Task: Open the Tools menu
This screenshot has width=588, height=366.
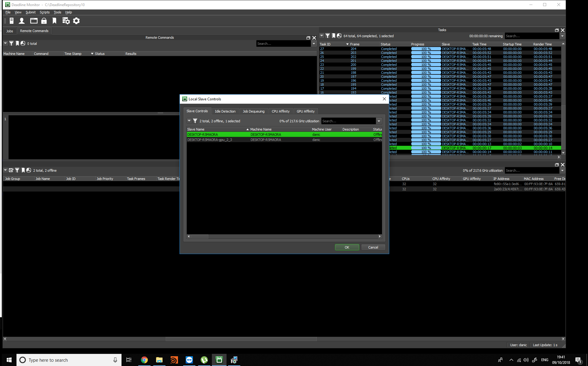Action: 57,12
